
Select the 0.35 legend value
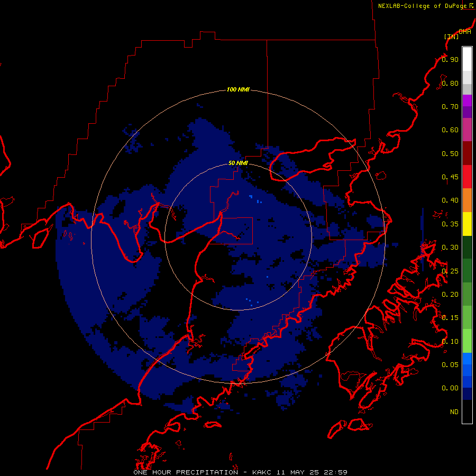[450, 224]
